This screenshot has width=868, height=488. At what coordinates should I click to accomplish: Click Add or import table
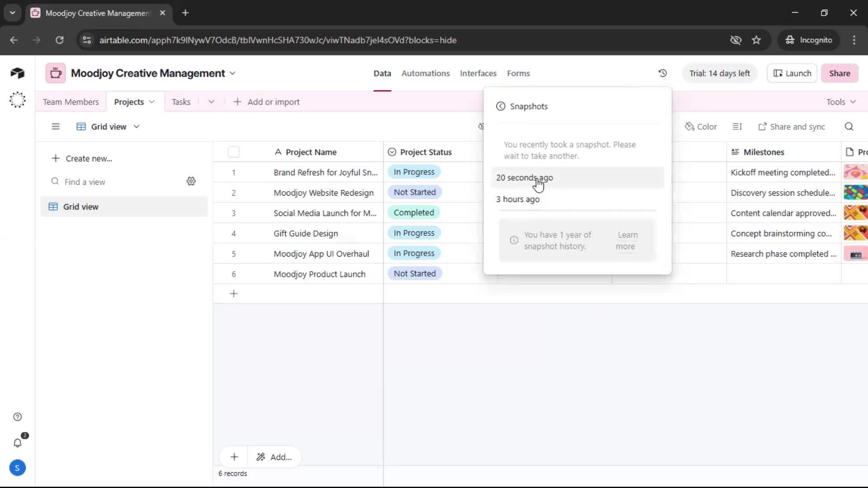coord(267,102)
